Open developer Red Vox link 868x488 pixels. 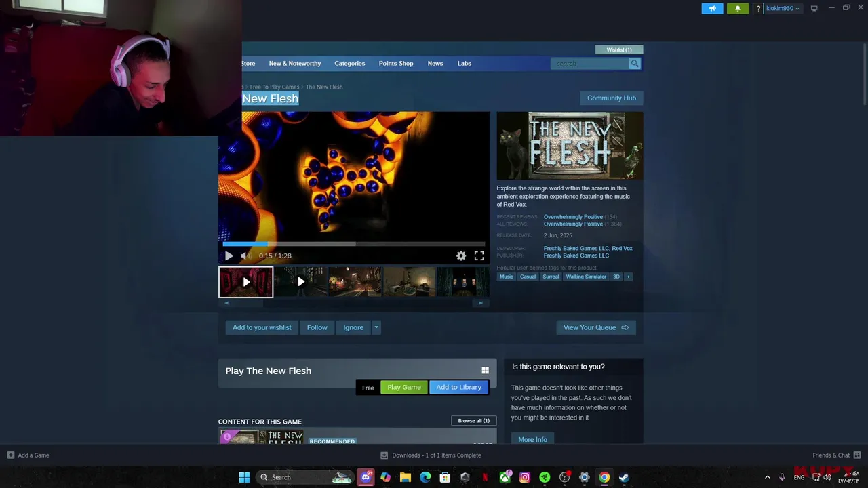(x=622, y=249)
